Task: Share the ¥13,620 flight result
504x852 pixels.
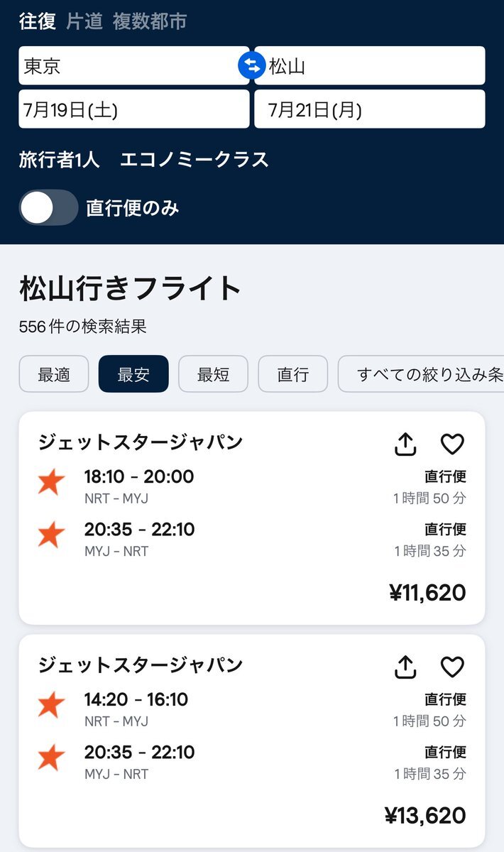Action: pos(405,667)
